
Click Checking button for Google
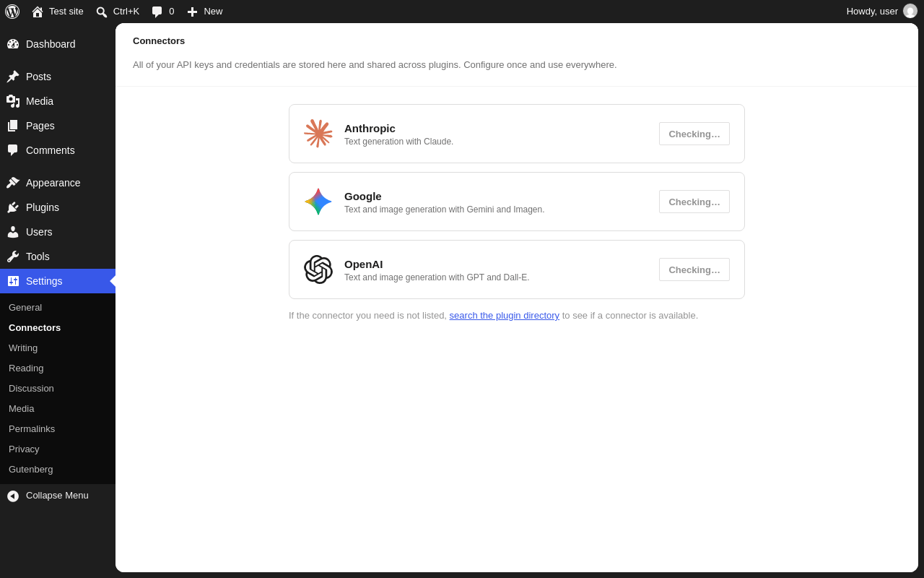click(x=694, y=202)
